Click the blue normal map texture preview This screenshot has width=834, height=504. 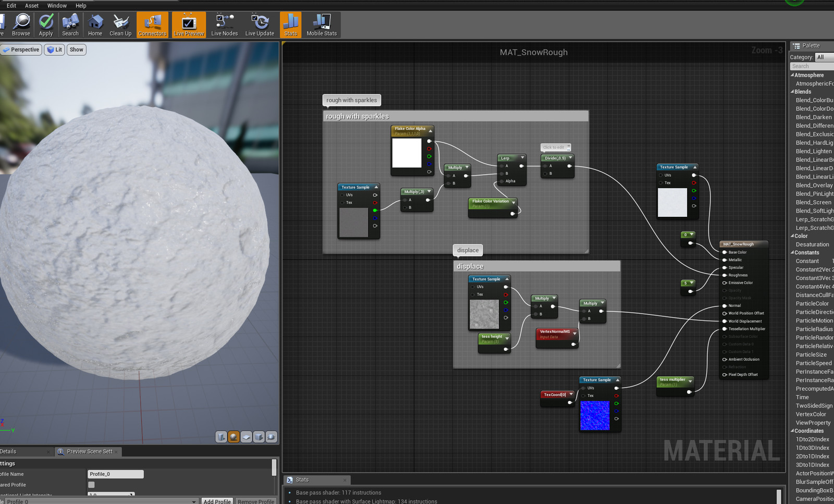click(x=595, y=415)
